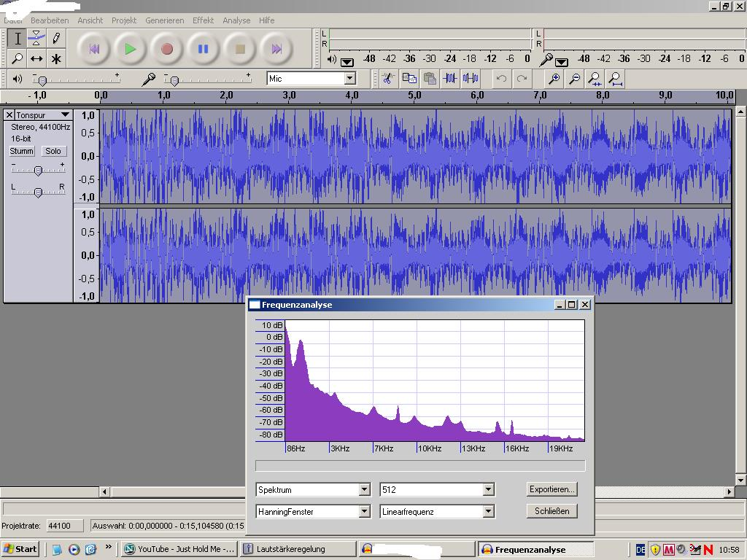Screen dimensions: 747x560
Task: Pause playback with the Pause button
Action: tap(204, 49)
